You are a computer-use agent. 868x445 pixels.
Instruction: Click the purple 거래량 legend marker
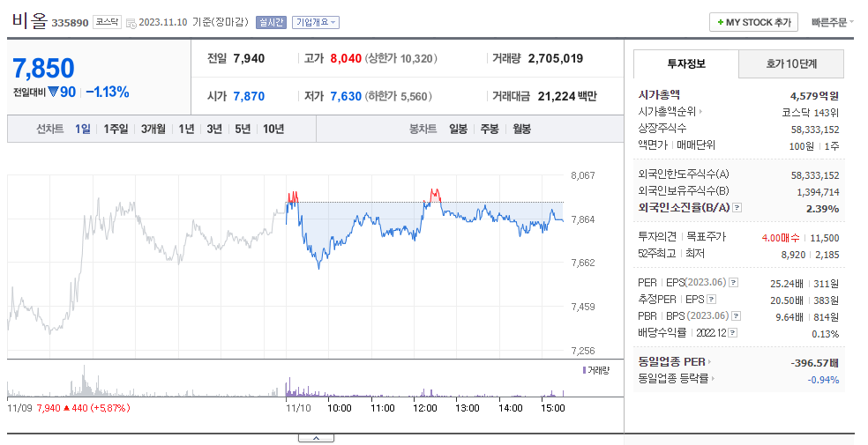584,370
